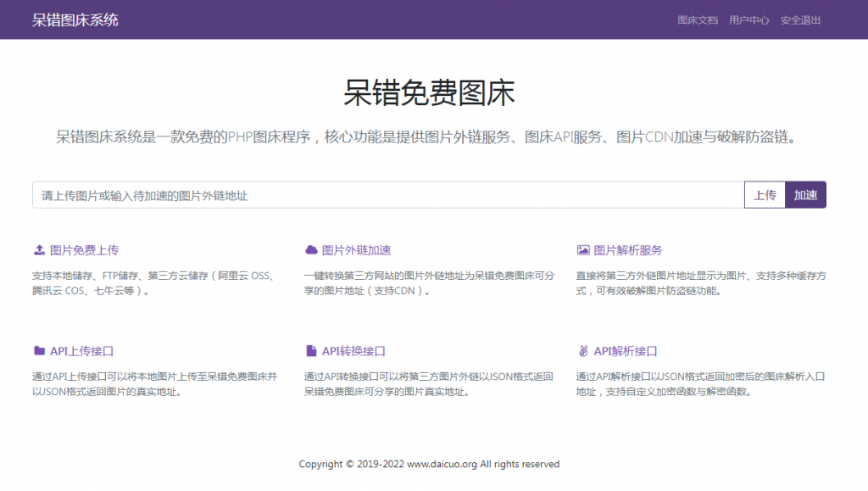The height and width of the screenshot is (491, 868).
Task: Select the folder icon next to API上传接口
Action: click(x=39, y=350)
